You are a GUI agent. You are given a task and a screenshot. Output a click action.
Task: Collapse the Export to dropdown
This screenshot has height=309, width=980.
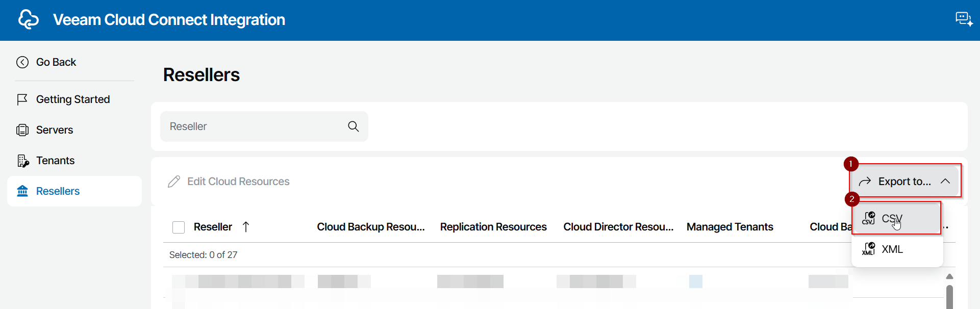click(905, 182)
